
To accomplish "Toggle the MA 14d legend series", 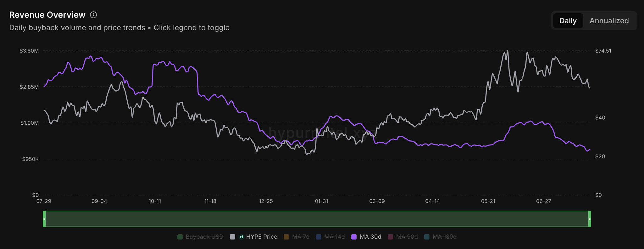I will click(x=330, y=237).
